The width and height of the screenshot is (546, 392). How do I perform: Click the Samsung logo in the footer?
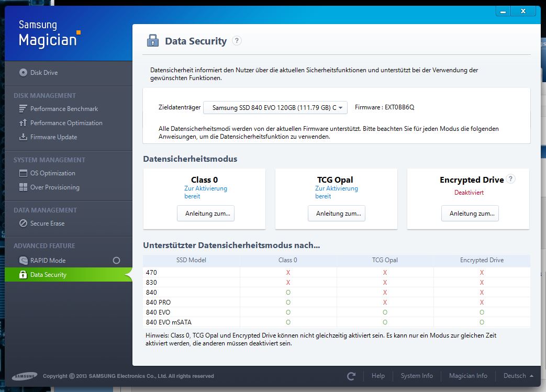pyautogui.click(x=24, y=376)
